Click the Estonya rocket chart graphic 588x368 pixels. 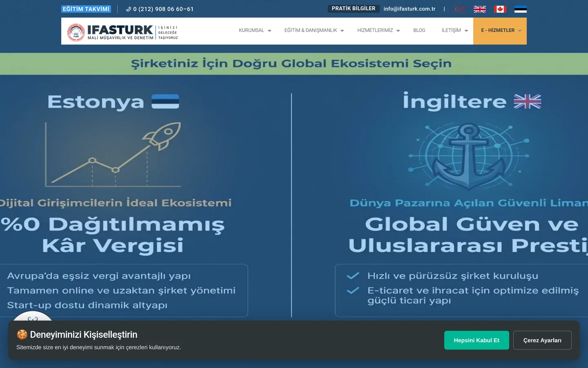click(113, 155)
